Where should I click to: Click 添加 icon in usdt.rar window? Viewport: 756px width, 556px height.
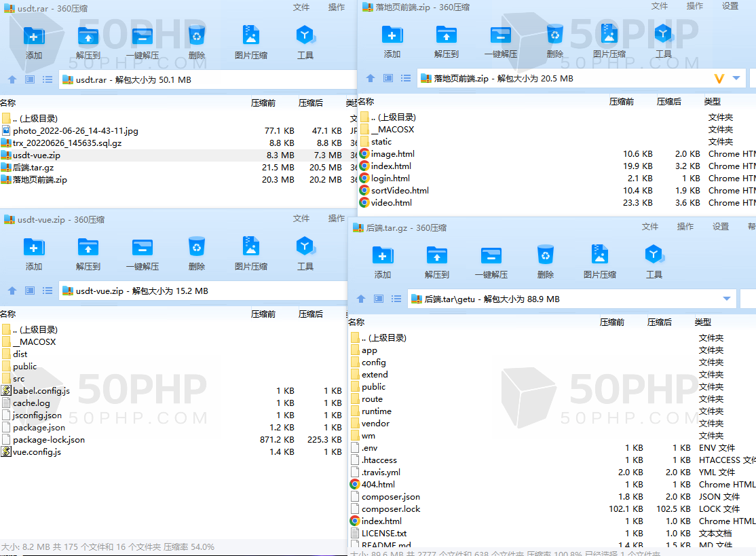[34, 37]
